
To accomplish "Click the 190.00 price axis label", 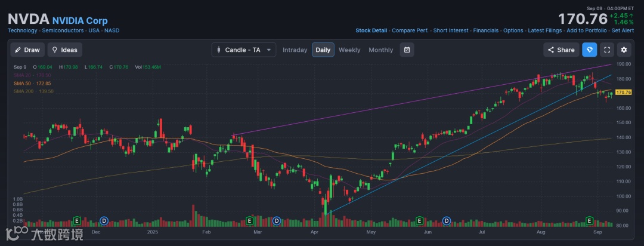I will pos(623,64).
